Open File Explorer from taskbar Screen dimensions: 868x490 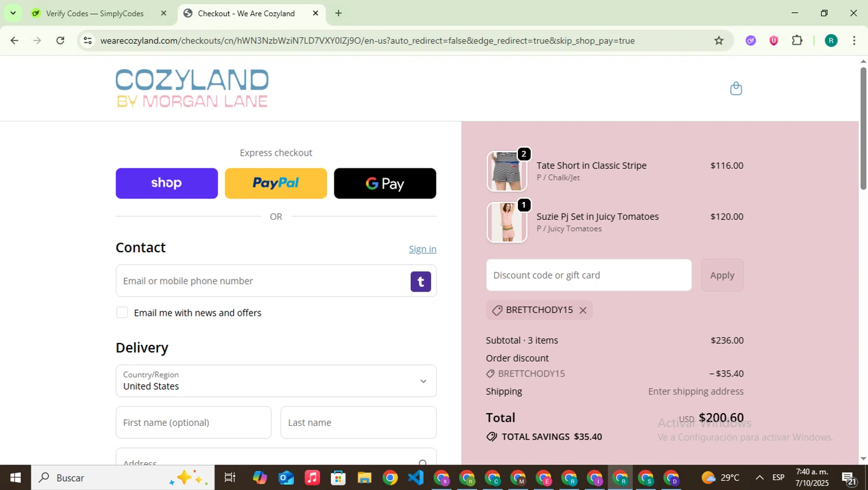click(364, 478)
